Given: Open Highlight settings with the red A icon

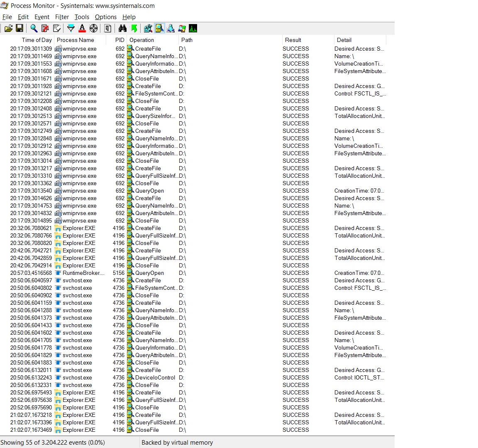Looking at the screenshot, I should pyautogui.click(x=82, y=28).
